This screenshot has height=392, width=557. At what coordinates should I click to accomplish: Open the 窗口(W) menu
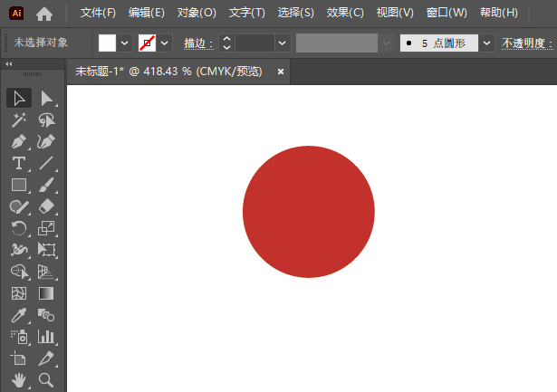(x=447, y=13)
